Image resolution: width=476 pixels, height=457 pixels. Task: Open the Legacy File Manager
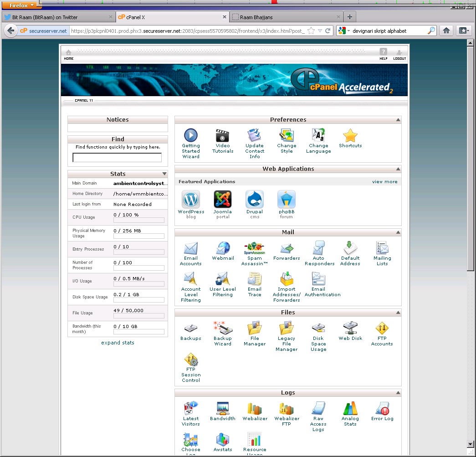[x=286, y=337]
